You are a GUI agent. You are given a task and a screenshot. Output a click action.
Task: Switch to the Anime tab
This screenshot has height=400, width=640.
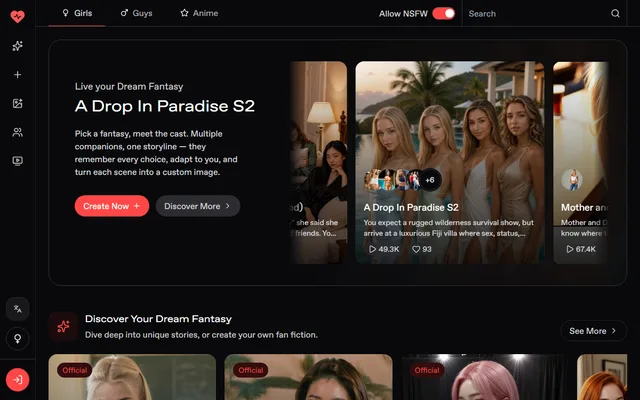[199, 13]
